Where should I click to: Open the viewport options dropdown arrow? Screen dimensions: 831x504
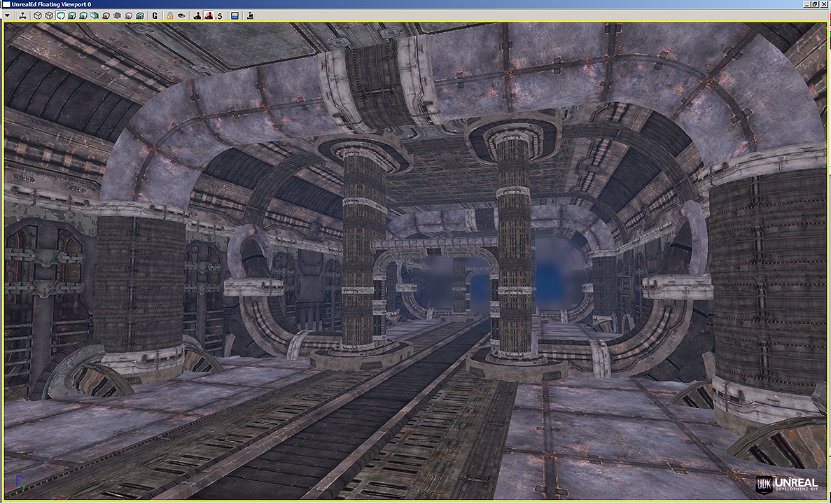pos(8,16)
